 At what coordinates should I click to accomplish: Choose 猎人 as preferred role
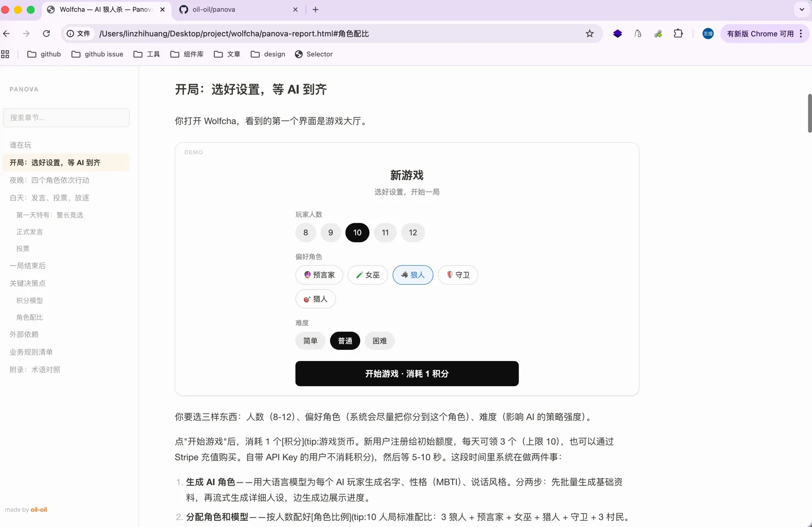(315, 299)
